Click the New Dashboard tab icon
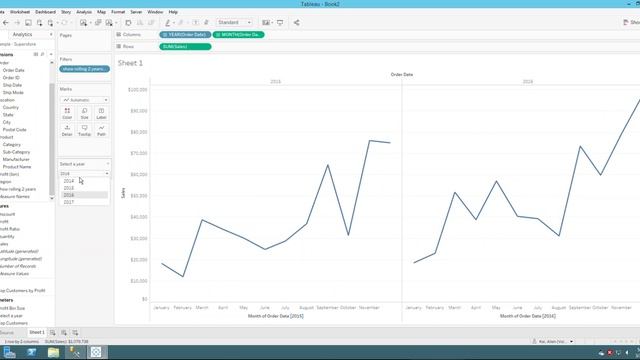This screenshot has width=640, height=360. pos(64,333)
